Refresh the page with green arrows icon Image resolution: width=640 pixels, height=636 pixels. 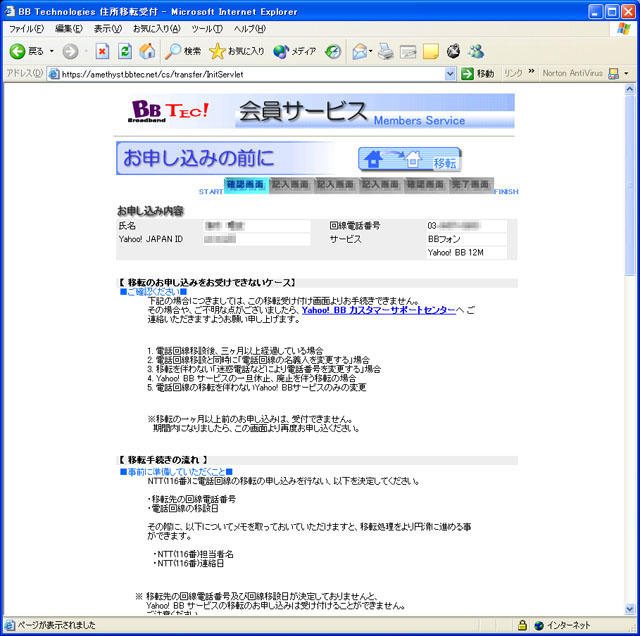tap(124, 51)
